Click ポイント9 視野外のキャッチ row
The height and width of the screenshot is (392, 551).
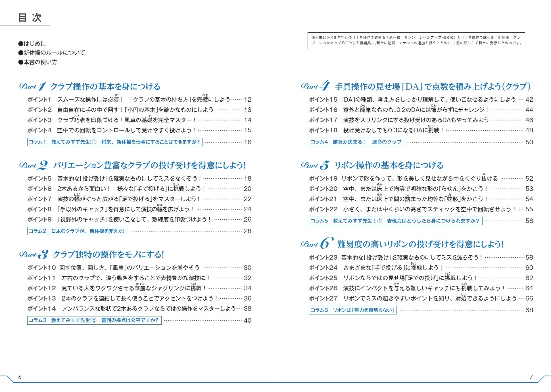(x=139, y=219)
